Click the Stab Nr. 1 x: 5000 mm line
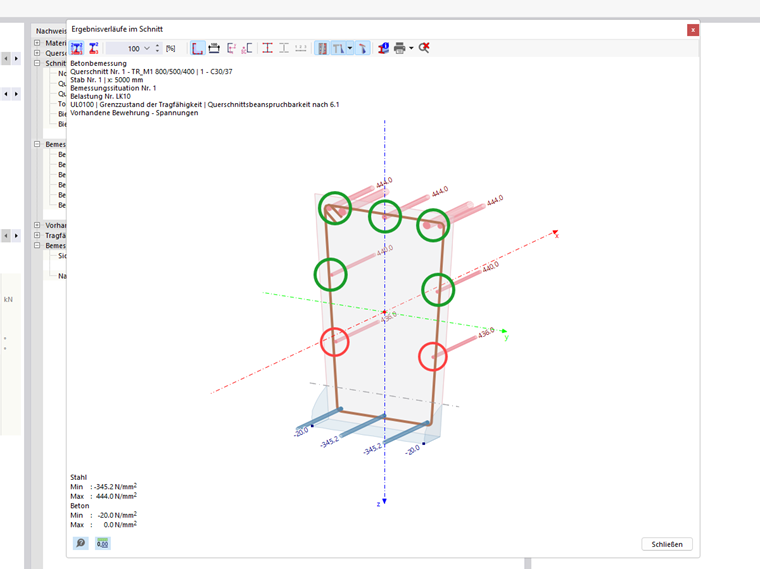760x569 pixels. tap(107, 79)
